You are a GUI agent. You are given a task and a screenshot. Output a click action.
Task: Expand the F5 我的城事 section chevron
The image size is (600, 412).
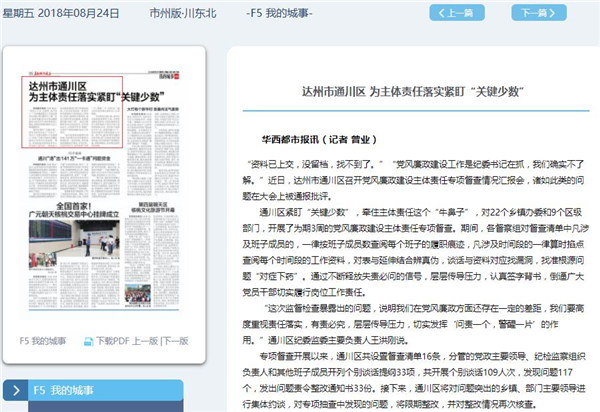(16, 390)
